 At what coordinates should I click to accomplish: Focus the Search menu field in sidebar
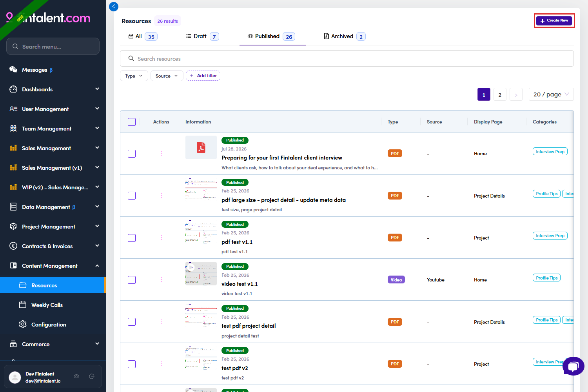tap(53, 46)
